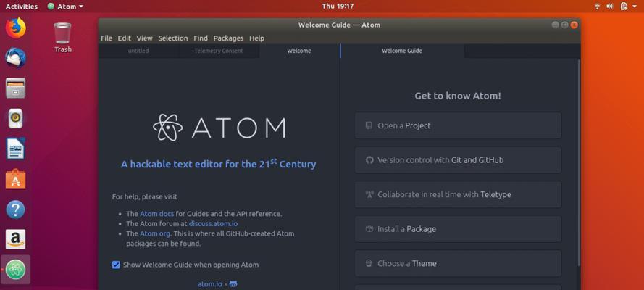Launch Thunderbird mail from the dock
The image size is (644, 290).
coord(16,58)
